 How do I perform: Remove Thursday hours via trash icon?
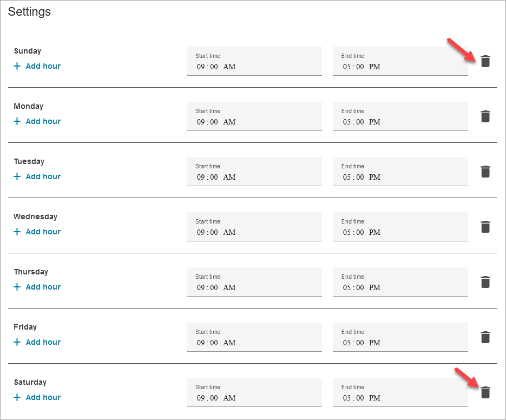485,282
